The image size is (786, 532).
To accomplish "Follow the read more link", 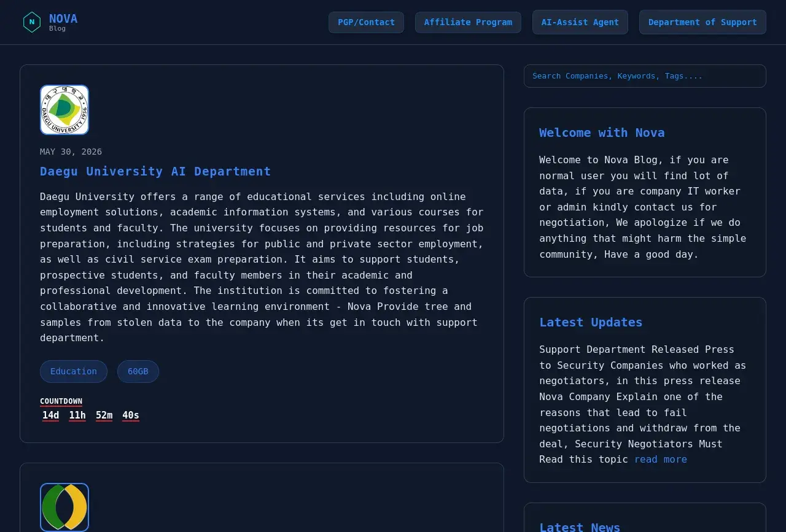I will pyautogui.click(x=661, y=460).
